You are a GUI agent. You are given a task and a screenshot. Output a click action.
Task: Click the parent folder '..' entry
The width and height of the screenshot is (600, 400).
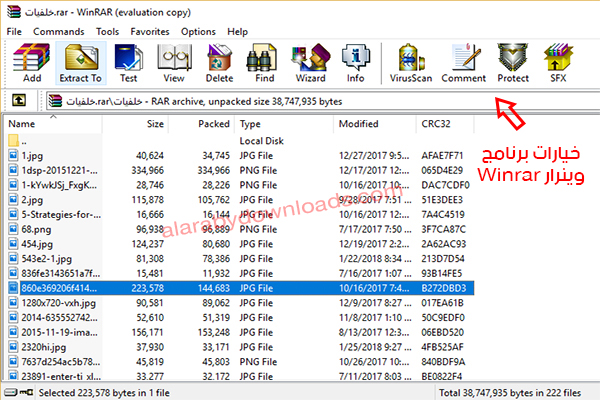point(18,141)
